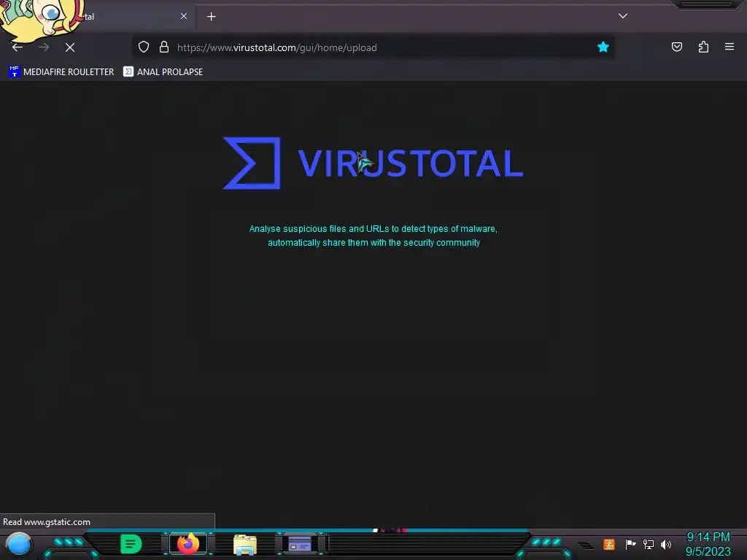Close the VirusTotal tab
This screenshot has height=560, width=747.
click(x=184, y=16)
